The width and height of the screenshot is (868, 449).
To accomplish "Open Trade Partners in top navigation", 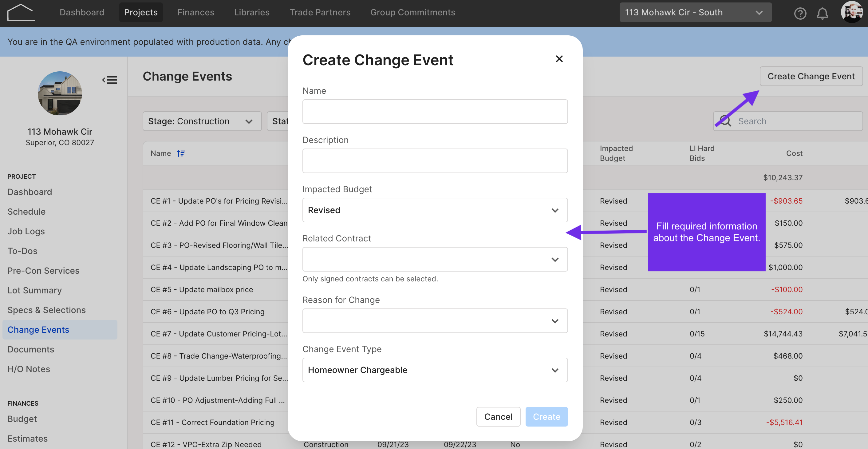I will (320, 13).
